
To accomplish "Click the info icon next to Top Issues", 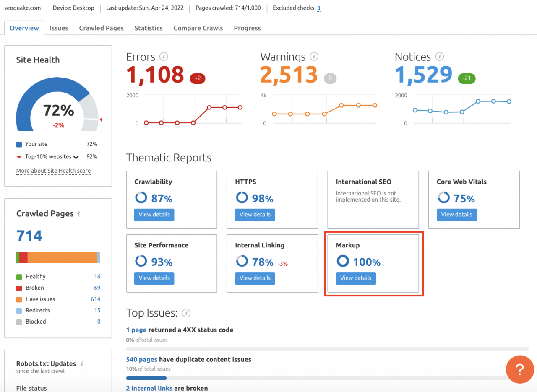I will (x=187, y=313).
